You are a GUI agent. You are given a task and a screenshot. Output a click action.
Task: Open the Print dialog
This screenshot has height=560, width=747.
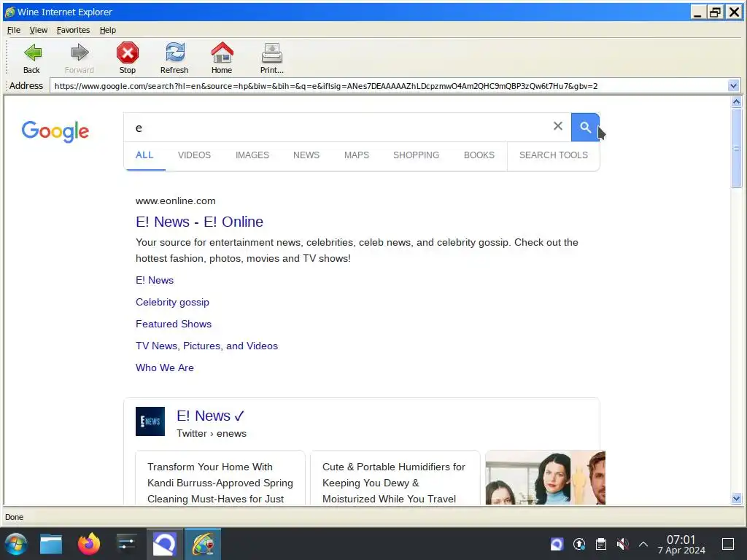click(272, 58)
